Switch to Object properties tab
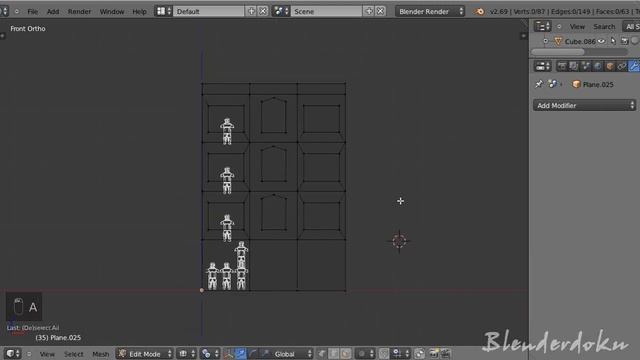The width and height of the screenshot is (640, 360). pos(610,66)
